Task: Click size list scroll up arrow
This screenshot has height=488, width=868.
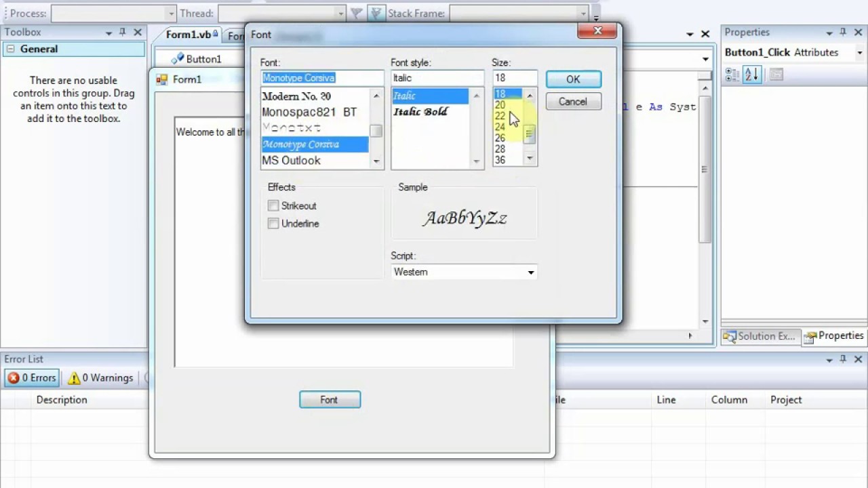Action: click(530, 96)
